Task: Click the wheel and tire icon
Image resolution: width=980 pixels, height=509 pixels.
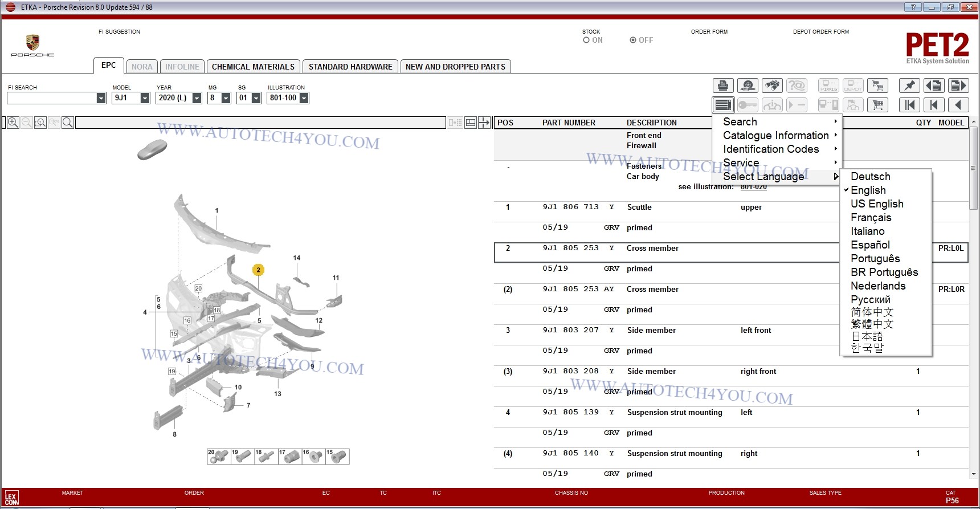Action: (x=748, y=85)
